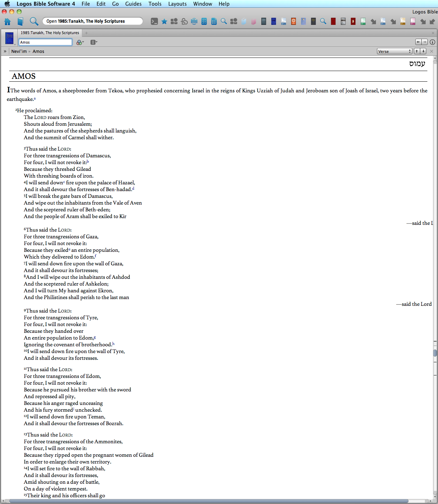The width and height of the screenshot is (438, 504).
Task: Select the 1985:Tanakh, The Holy Scriptures tab
Action: (50, 33)
